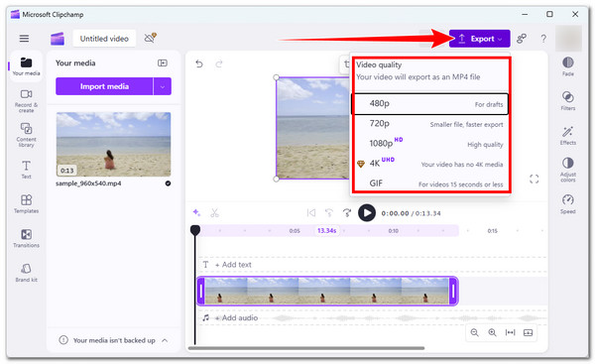Open the Templates panel

pyautogui.click(x=26, y=204)
